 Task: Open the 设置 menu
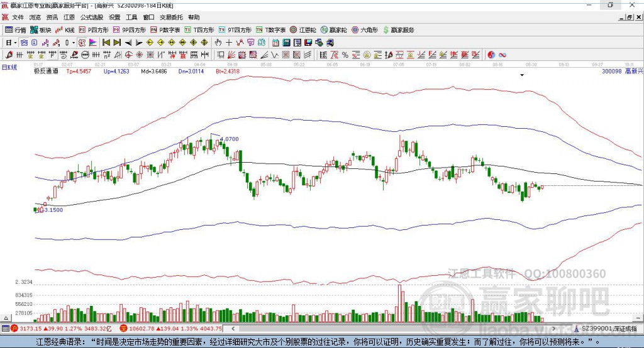[114, 17]
